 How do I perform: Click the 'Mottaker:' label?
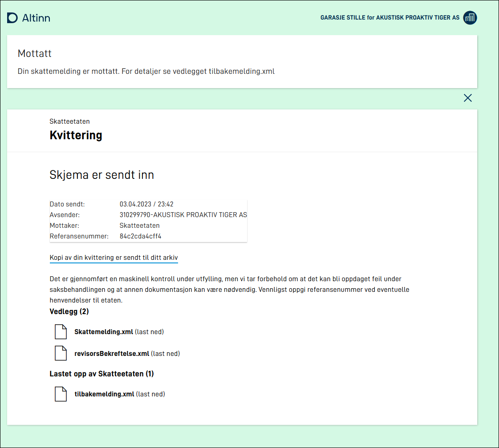coord(64,226)
